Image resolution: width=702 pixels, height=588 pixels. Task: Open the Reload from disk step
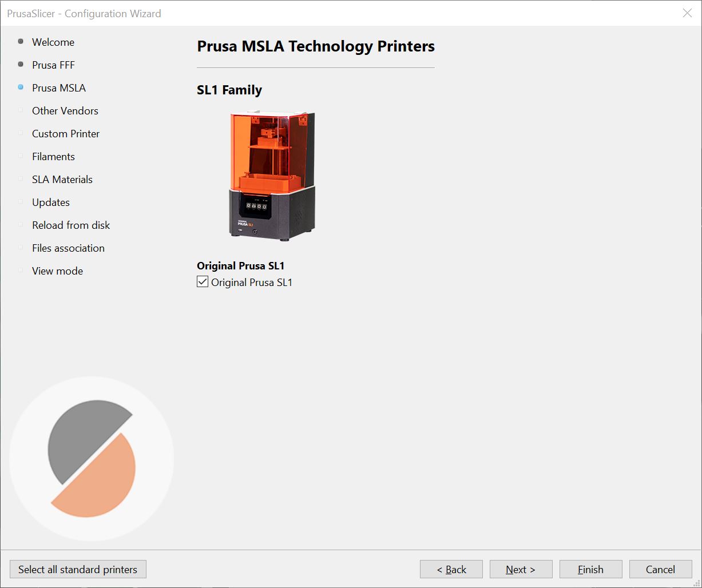71,225
